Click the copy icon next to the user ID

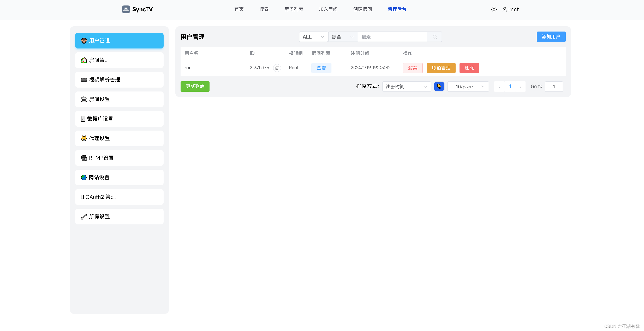(277, 68)
